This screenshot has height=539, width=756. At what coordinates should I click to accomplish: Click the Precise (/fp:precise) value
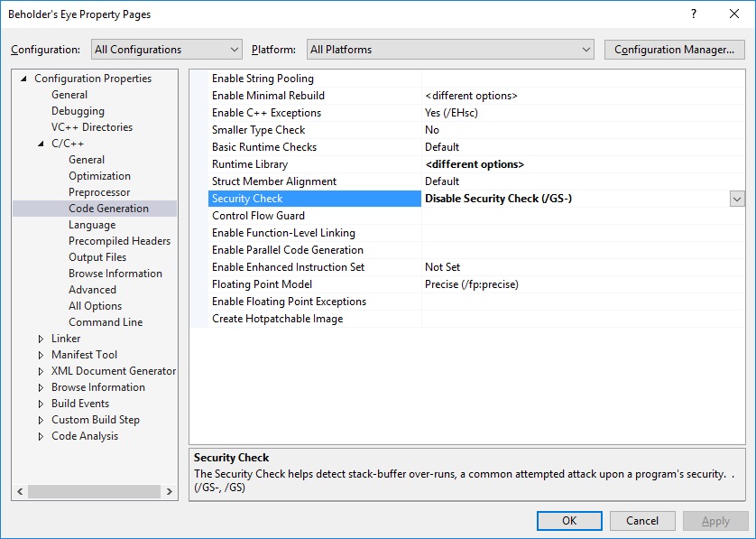(472, 284)
